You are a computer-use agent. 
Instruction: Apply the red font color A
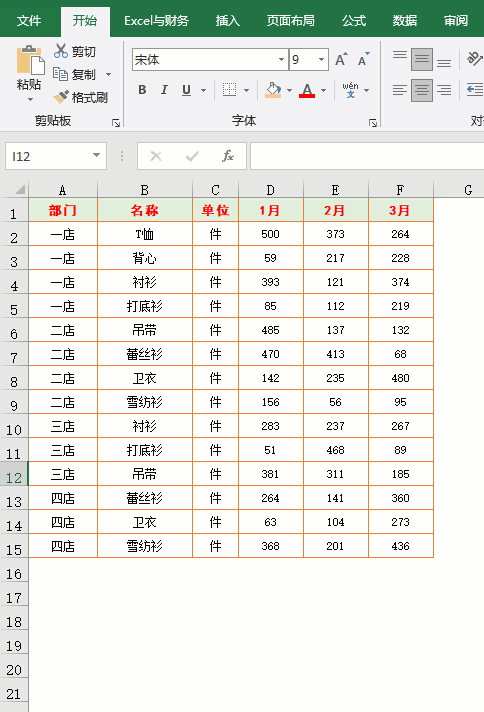[x=307, y=90]
